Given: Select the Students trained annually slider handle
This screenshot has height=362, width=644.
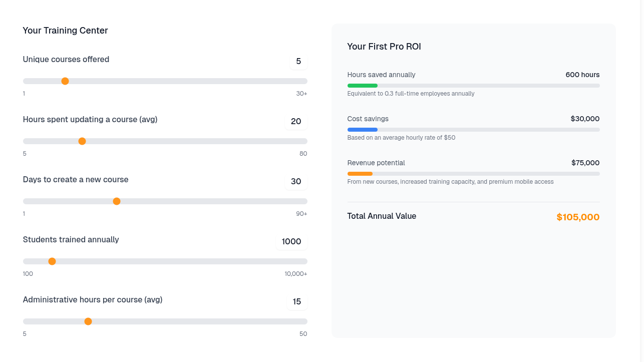Looking at the screenshot, I should [x=52, y=261].
